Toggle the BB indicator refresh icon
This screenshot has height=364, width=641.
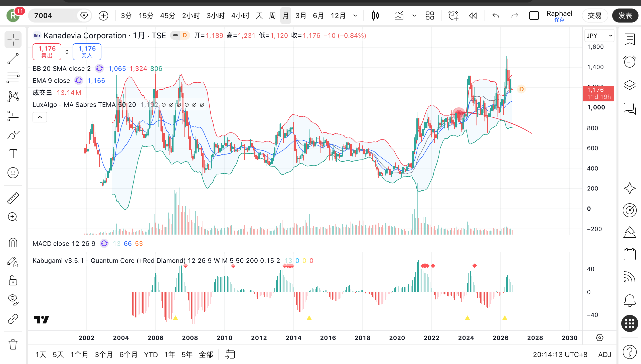[99, 68]
